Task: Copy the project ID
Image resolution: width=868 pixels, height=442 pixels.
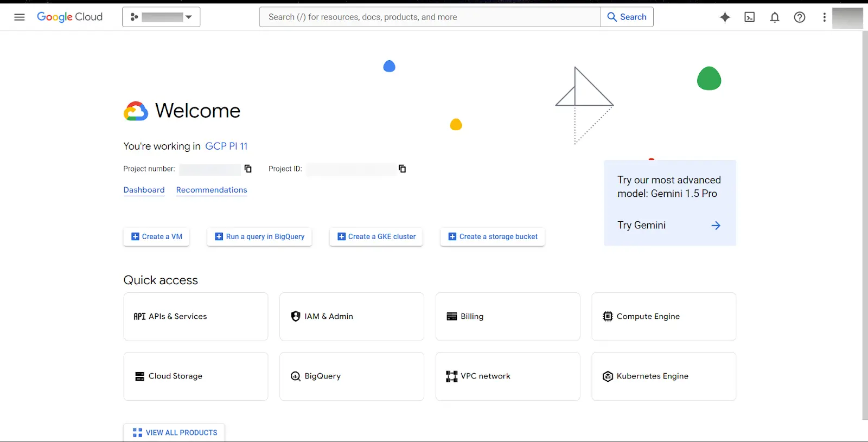Action: point(402,169)
